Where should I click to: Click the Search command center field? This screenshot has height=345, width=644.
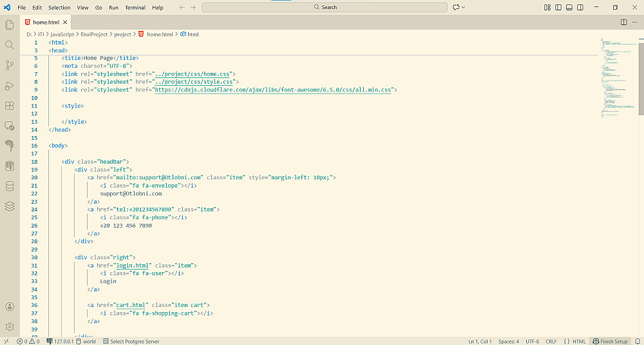325,7
